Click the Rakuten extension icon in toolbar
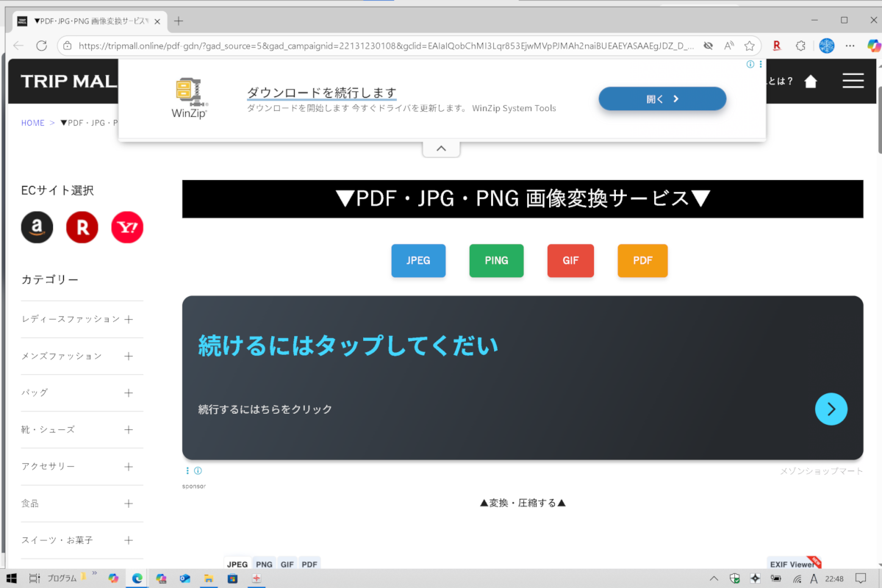 tap(776, 46)
